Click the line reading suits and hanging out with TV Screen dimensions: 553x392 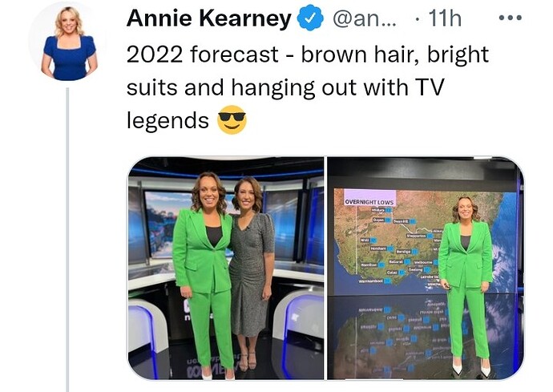tap(285, 87)
